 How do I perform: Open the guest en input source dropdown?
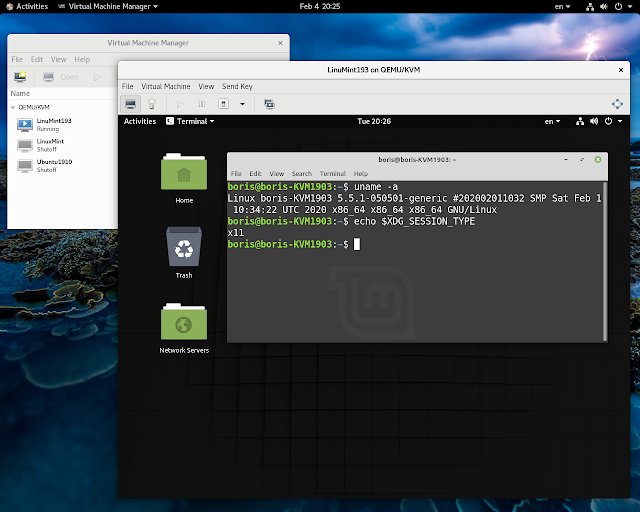point(552,121)
